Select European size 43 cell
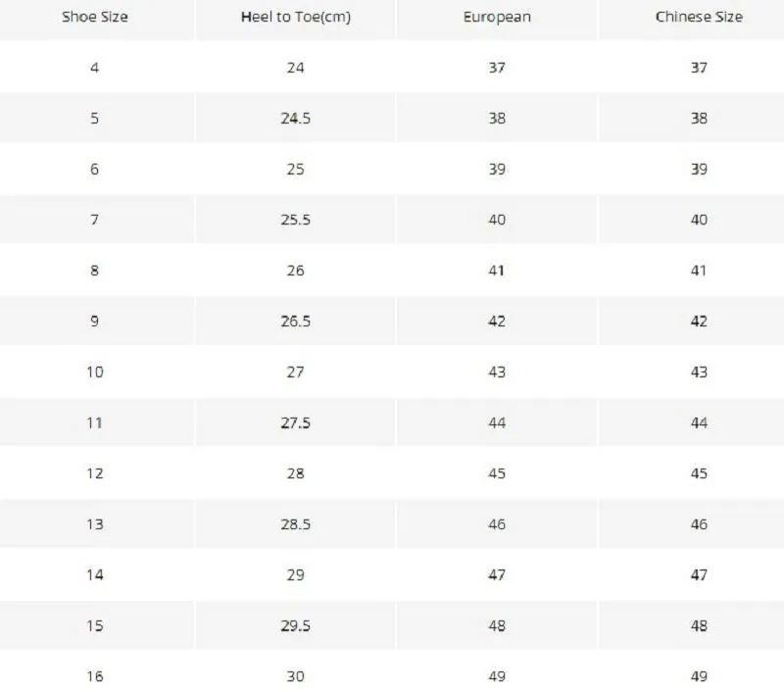Screen dimensions: 784x692 click(x=497, y=372)
